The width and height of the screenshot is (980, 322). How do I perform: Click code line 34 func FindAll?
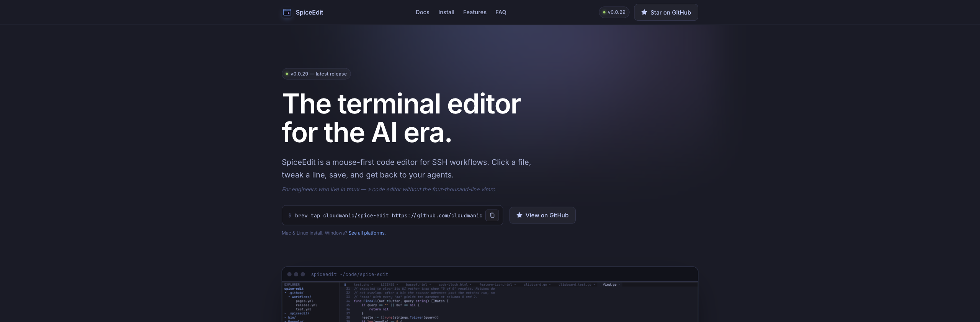coord(401,301)
